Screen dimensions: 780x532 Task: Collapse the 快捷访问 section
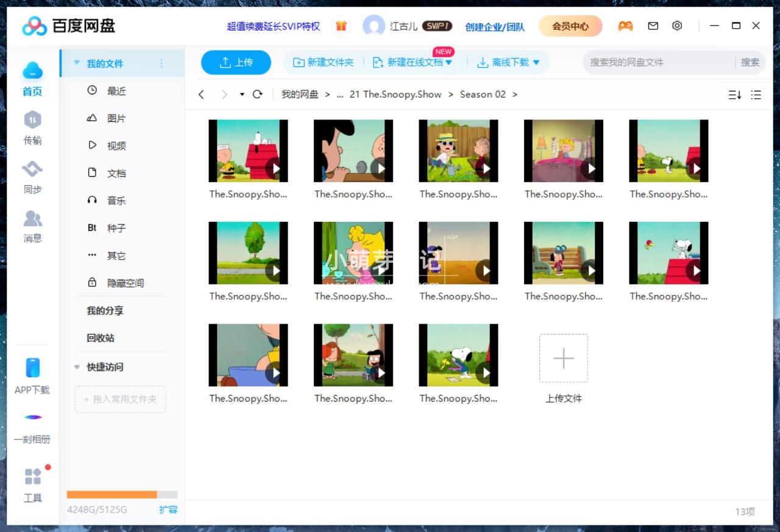(x=76, y=367)
